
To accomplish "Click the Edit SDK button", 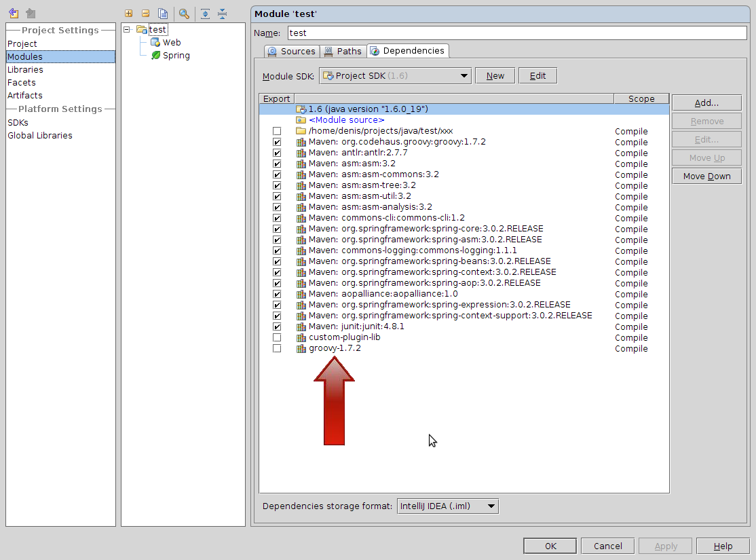I will point(537,76).
